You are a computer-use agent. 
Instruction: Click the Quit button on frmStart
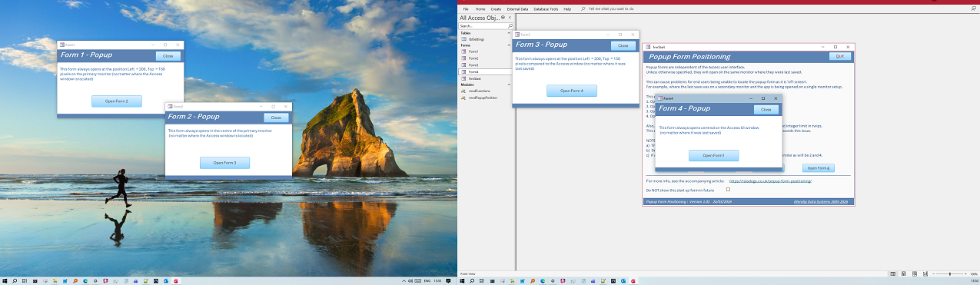840,56
